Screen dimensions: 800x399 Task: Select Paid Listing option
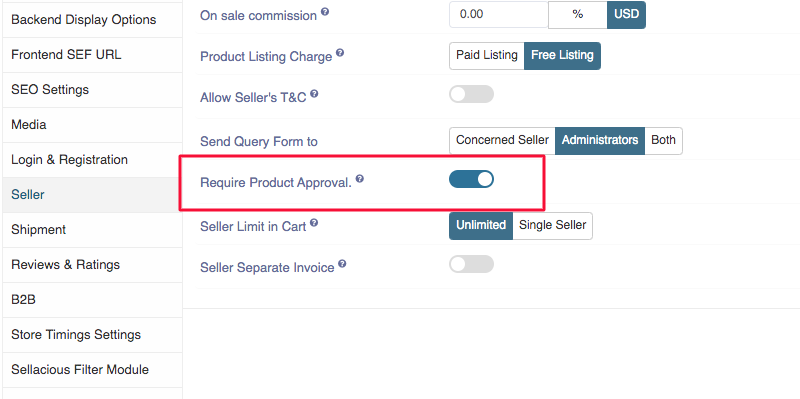pos(487,56)
